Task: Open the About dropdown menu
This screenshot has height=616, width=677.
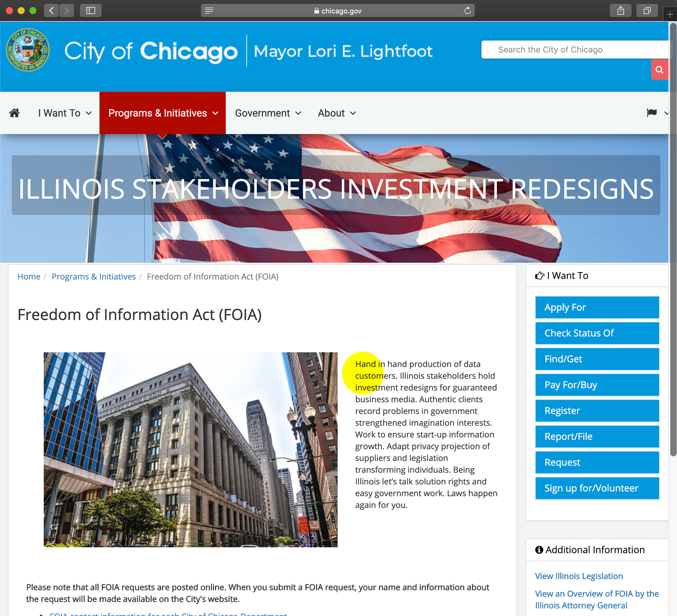Action: click(x=337, y=113)
